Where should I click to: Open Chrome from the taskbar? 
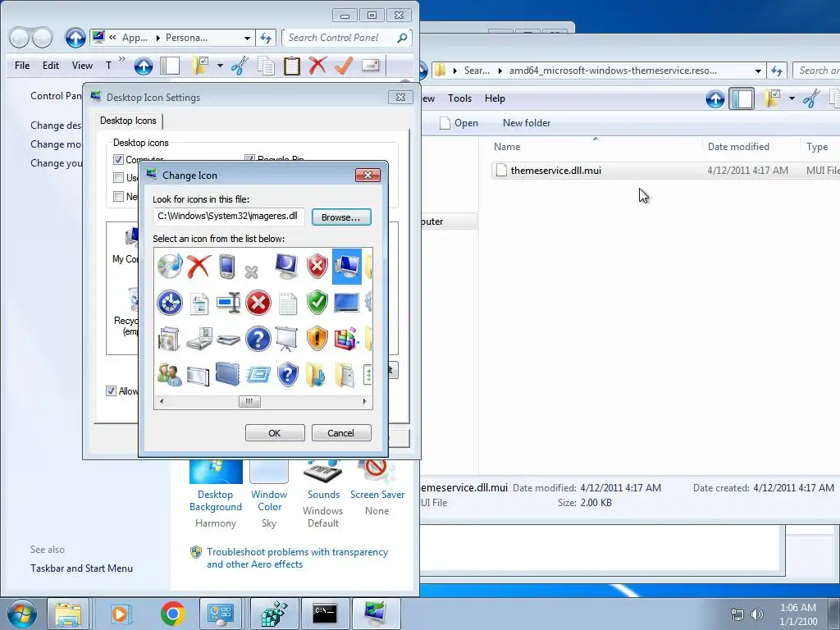172,614
